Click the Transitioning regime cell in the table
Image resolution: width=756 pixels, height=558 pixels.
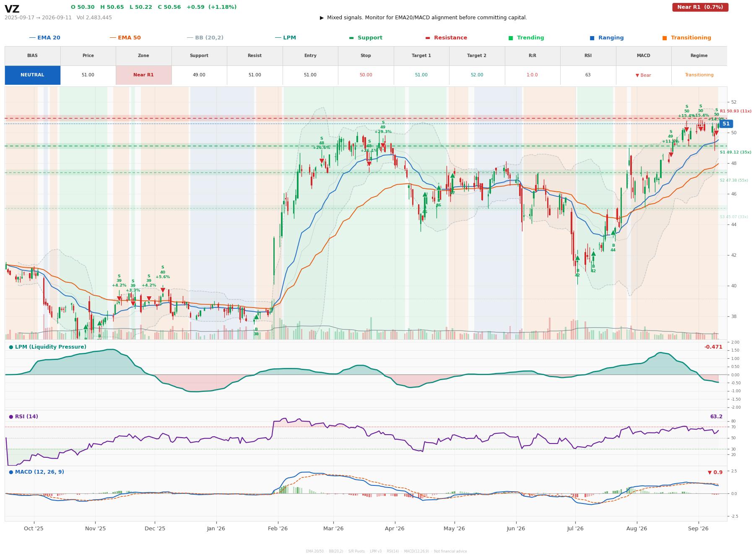tap(699, 75)
